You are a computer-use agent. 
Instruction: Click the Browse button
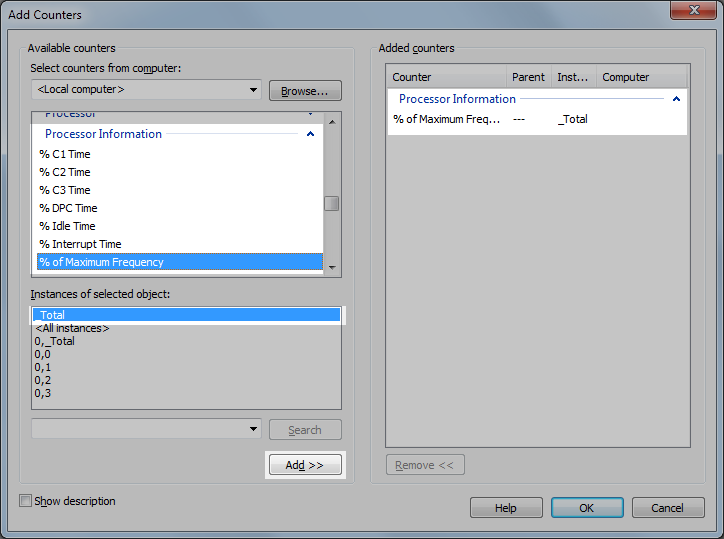[x=305, y=91]
